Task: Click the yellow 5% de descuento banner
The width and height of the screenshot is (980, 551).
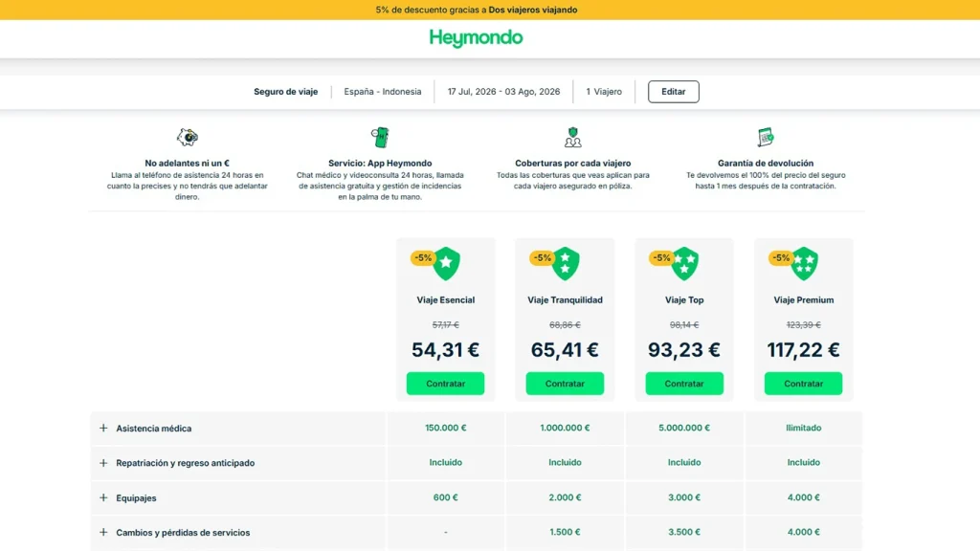Action: click(x=490, y=10)
